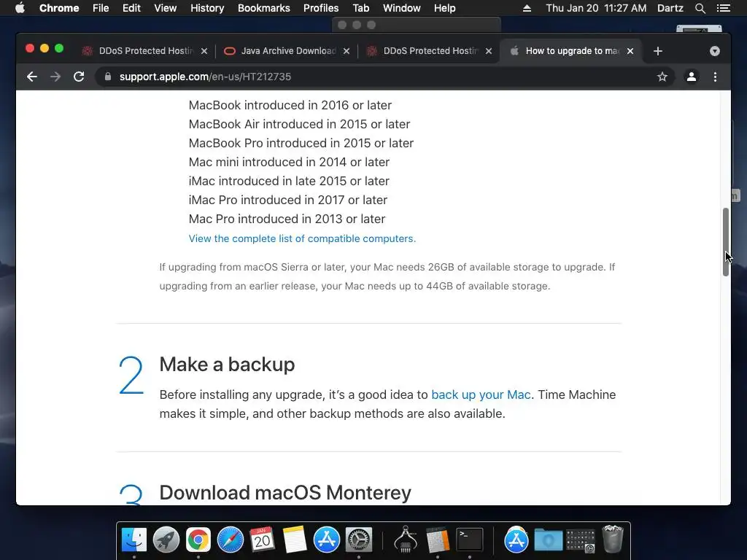Open the View menu
Viewport: 747px width, 560px height.
coord(166,8)
